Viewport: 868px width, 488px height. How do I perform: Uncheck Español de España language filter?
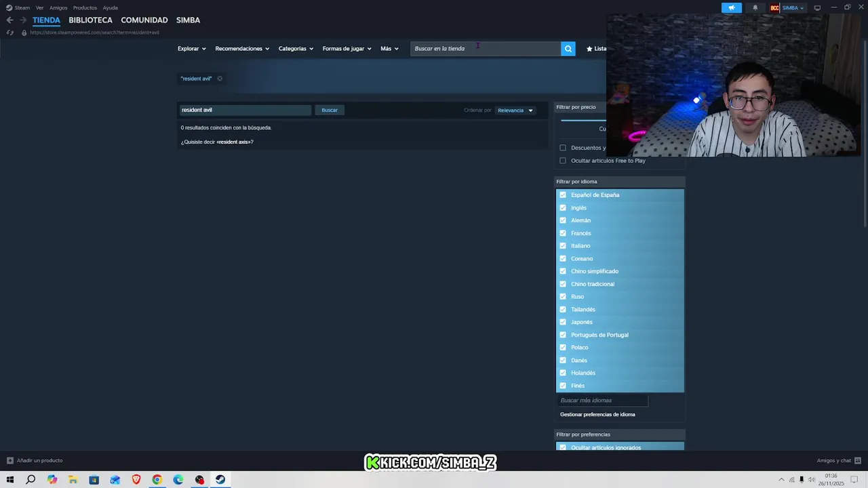click(563, 195)
